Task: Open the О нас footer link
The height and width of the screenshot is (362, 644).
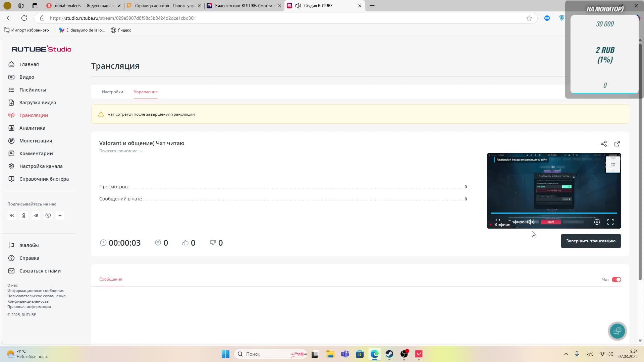Action: [12, 285]
